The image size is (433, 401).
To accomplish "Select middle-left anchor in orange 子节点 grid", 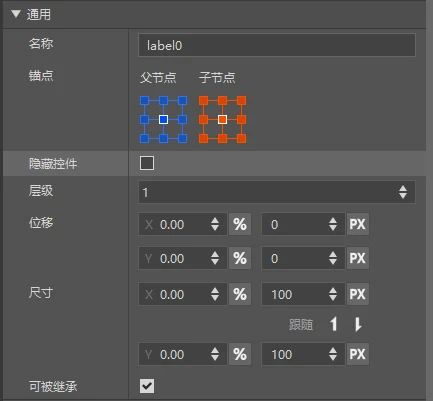I will pyautogui.click(x=203, y=119).
